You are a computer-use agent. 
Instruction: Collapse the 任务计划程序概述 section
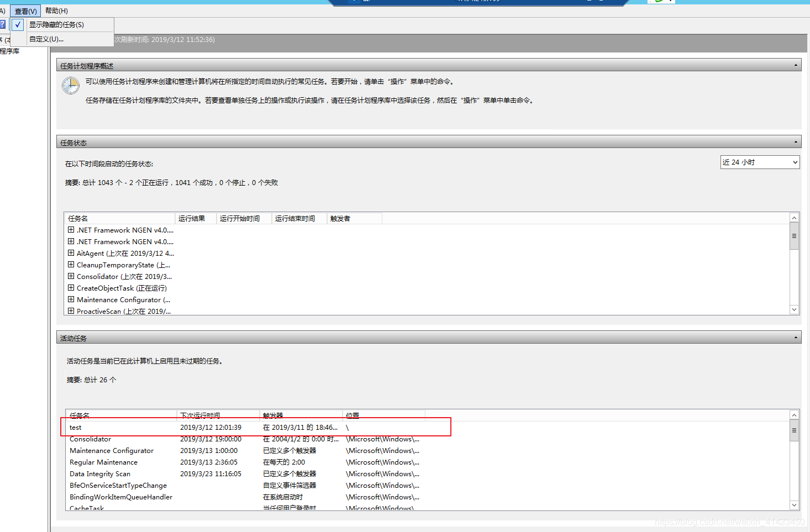point(796,65)
